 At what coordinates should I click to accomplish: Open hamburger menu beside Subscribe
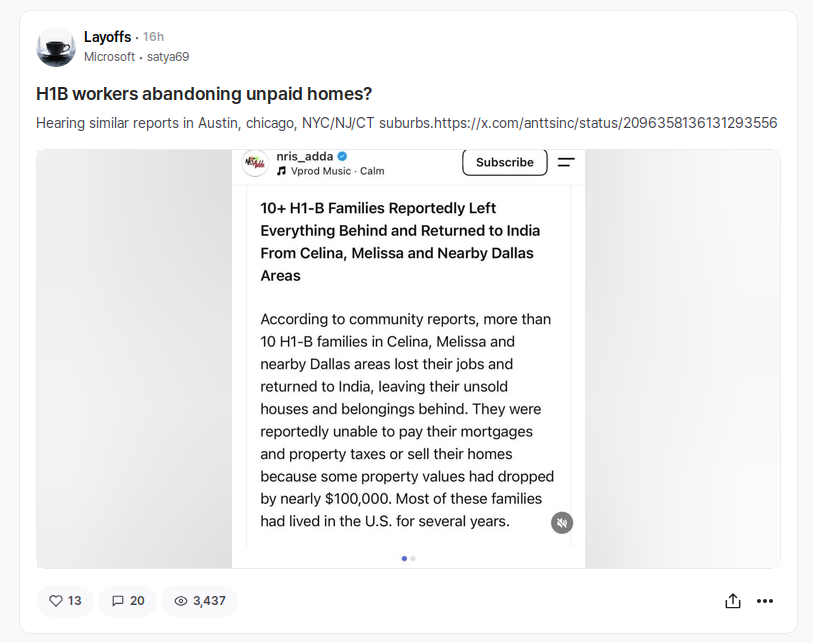(566, 162)
